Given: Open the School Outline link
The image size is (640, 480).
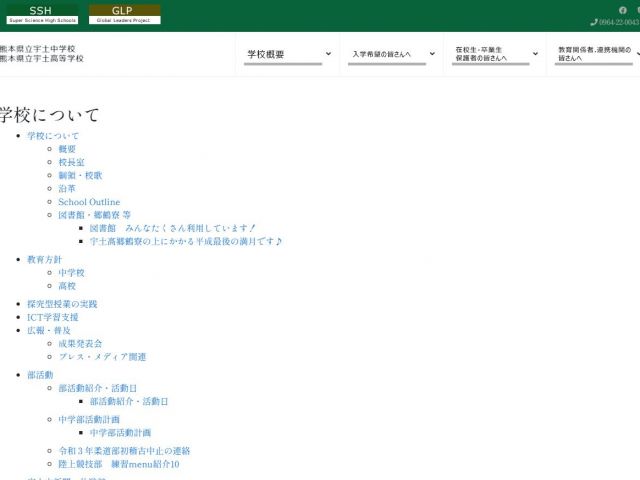Looking at the screenshot, I should point(89,202).
